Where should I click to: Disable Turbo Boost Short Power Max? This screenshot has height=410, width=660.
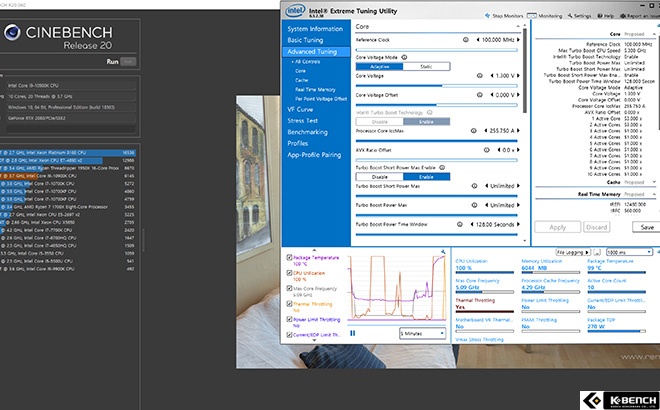pyautogui.click(x=380, y=177)
